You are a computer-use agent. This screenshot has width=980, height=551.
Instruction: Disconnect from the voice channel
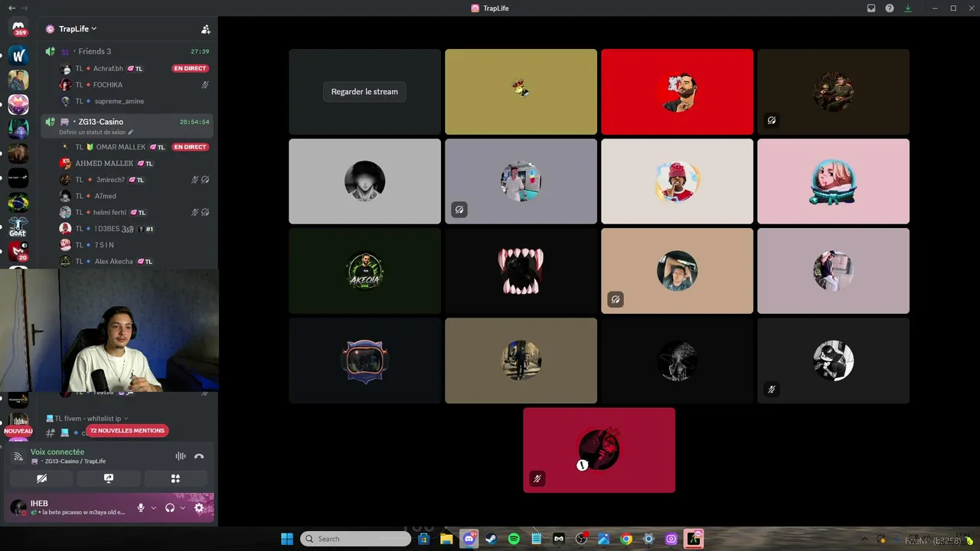[x=199, y=456]
